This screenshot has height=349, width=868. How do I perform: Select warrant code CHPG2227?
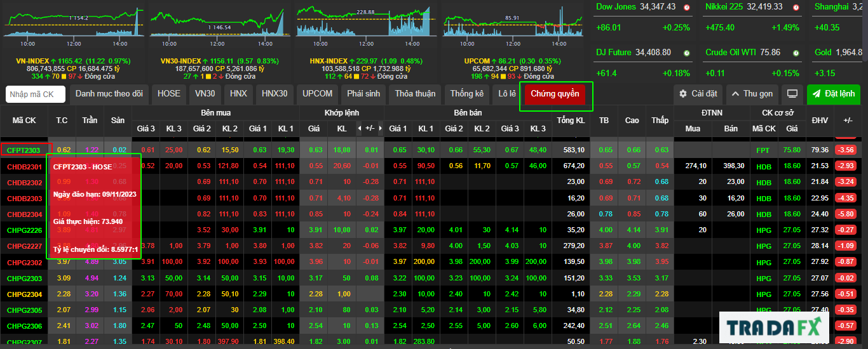click(24, 246)
